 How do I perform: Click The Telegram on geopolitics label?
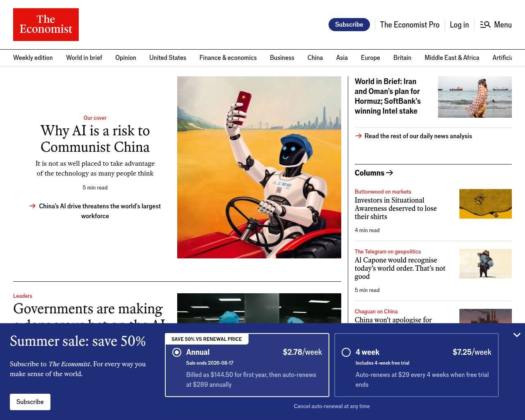[388, 251]
